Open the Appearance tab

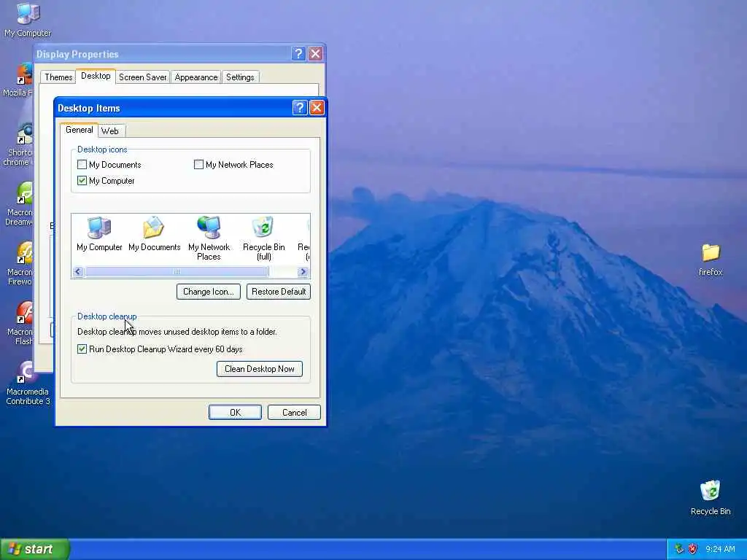click(x=196, y=77)
